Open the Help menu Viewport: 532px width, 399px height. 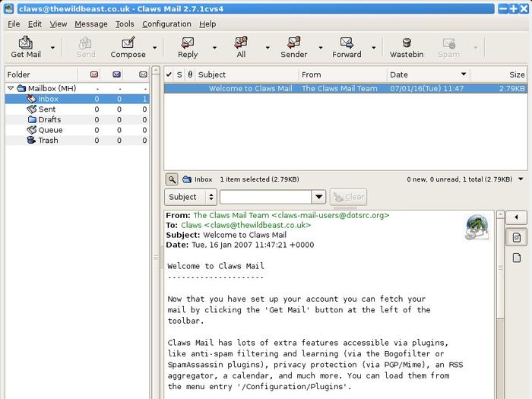[207, 24]
